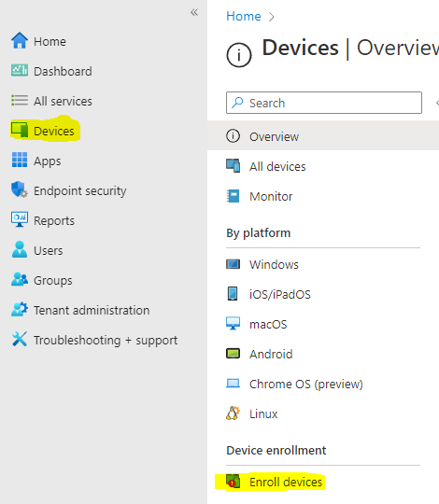Screen dimensions: 439x504
Task: Go to Users in the sidebar
Action: click(49, 251)
